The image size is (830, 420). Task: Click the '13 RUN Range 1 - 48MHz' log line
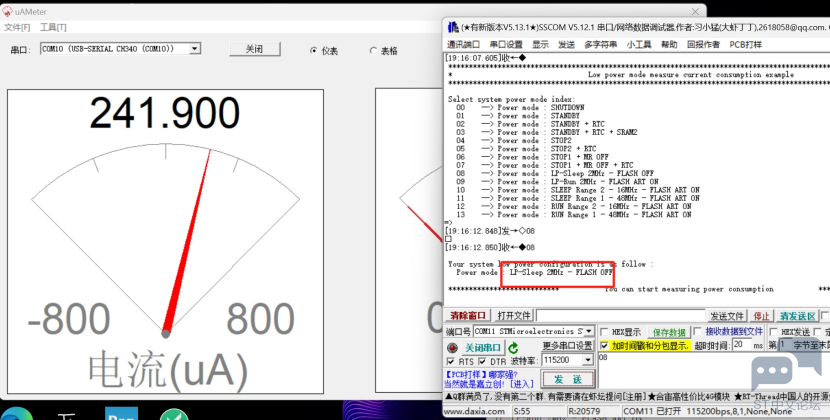574,215
